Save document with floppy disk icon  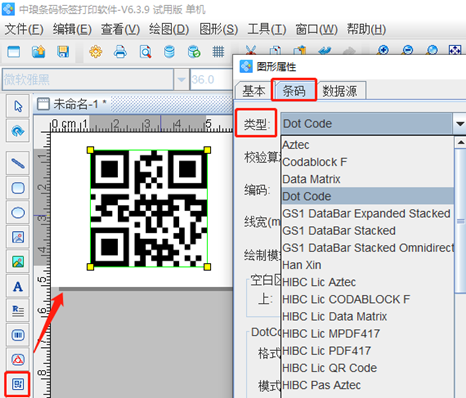pyautogui.click(x=63, y=52)
